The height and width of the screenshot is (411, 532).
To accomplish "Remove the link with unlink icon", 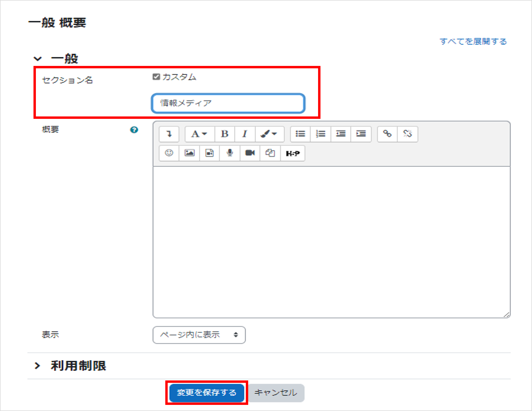I will point(408,134).
